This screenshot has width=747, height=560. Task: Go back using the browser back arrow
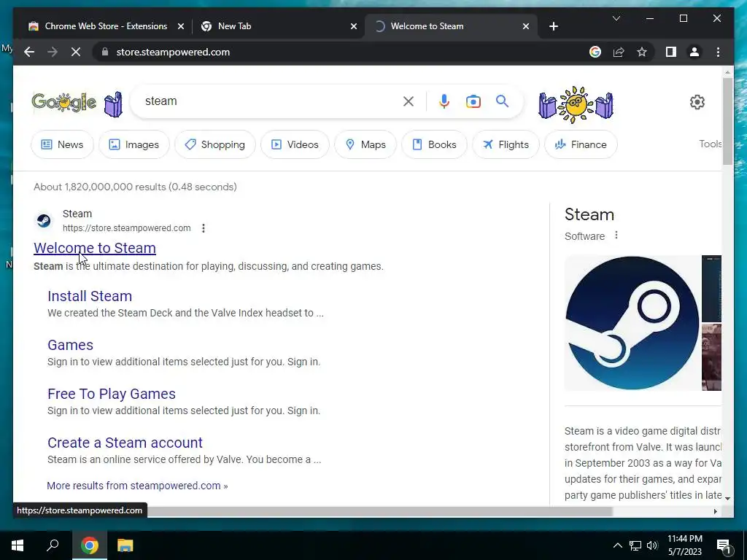coord(29,52)
